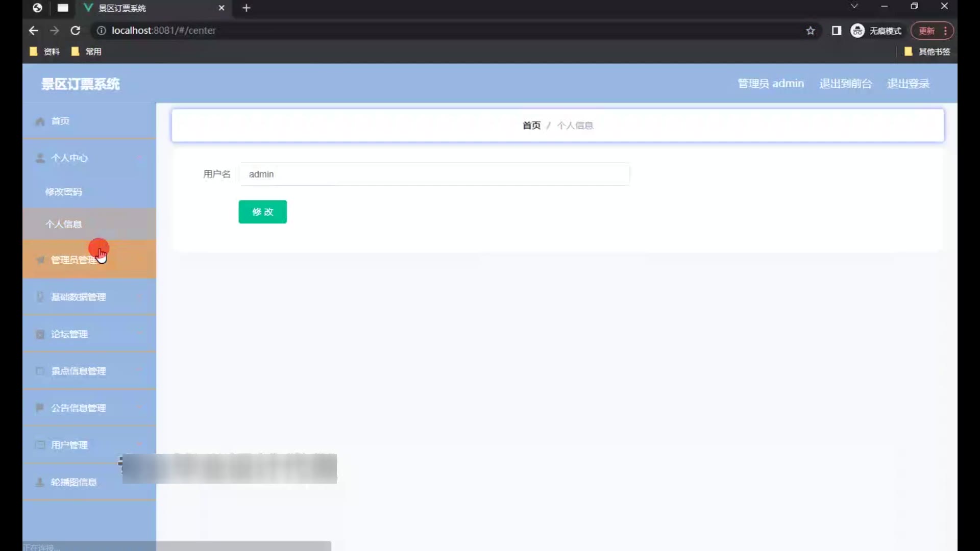Screen dimensions: 980x551
Task: Collapse the 个人中心 submenu arrow
Action: tap(139, 158)
